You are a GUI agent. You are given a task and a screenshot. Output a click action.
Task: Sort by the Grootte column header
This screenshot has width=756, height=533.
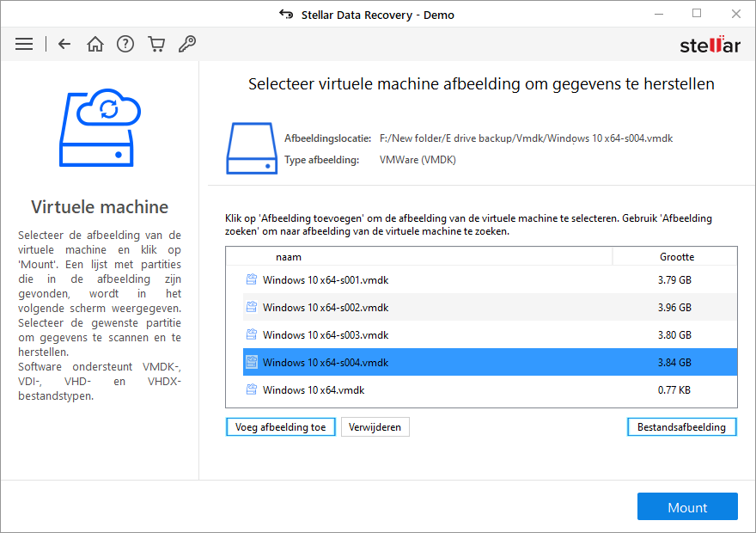pos(675,256)
